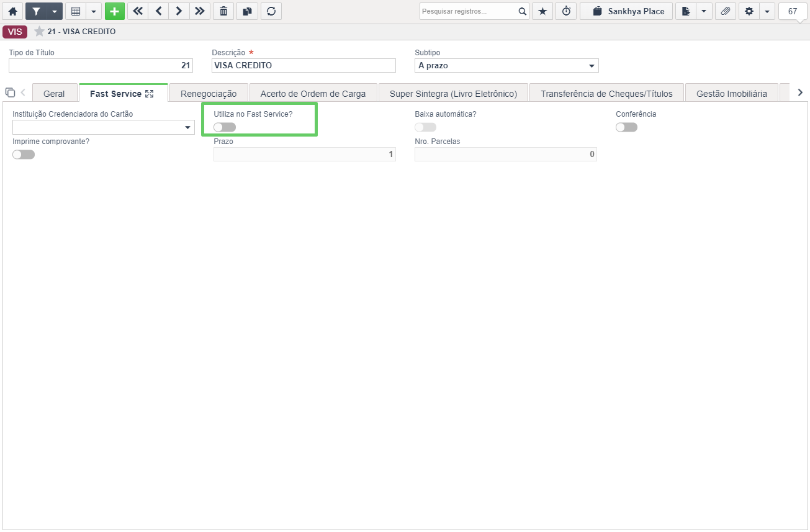
Task: Go to the home screen icon
Action: click(12, 11)
